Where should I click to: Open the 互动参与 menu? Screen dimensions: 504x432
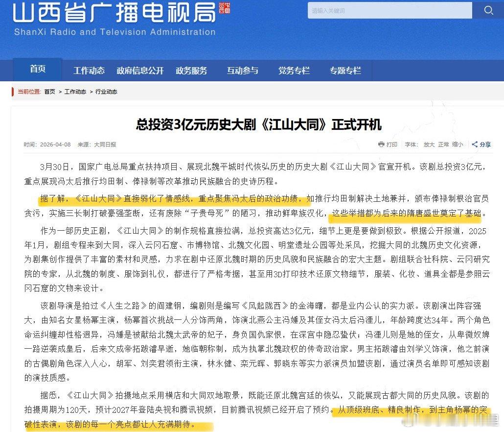pos(243,70)
